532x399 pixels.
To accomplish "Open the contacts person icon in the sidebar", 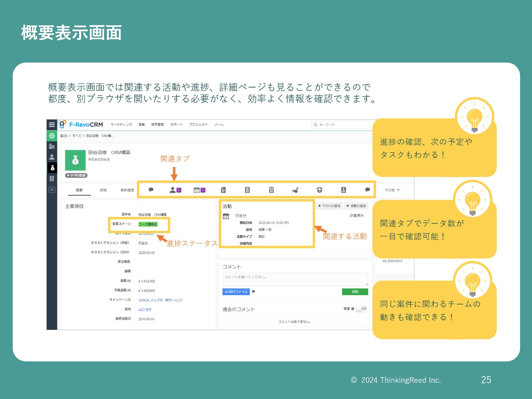I will pos(51,157).
